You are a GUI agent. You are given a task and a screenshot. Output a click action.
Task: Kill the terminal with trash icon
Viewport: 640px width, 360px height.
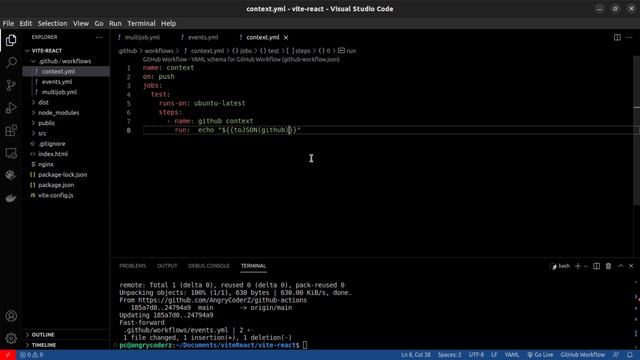[x=608, y=266]
